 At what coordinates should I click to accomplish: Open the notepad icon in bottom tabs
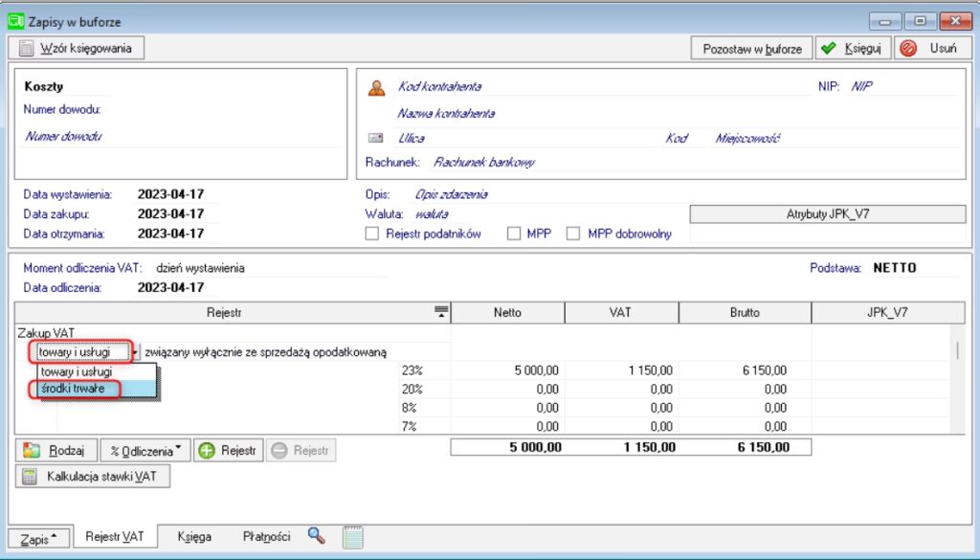click(353, 537)
